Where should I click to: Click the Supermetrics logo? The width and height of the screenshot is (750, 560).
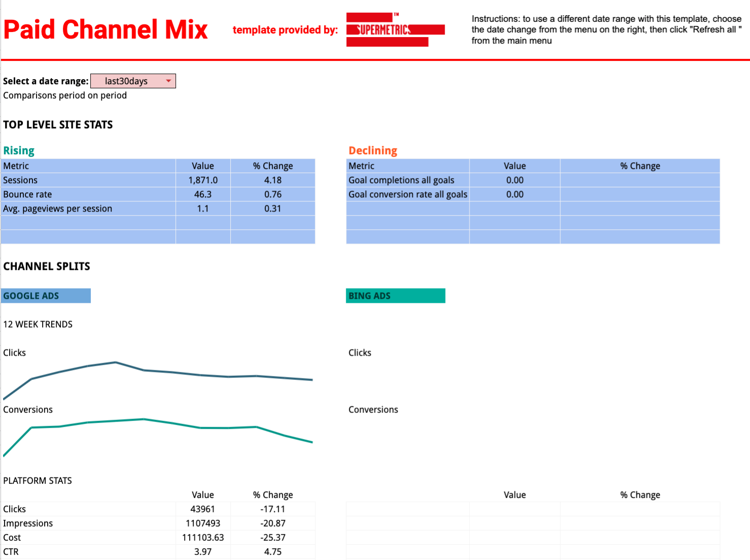395,30
